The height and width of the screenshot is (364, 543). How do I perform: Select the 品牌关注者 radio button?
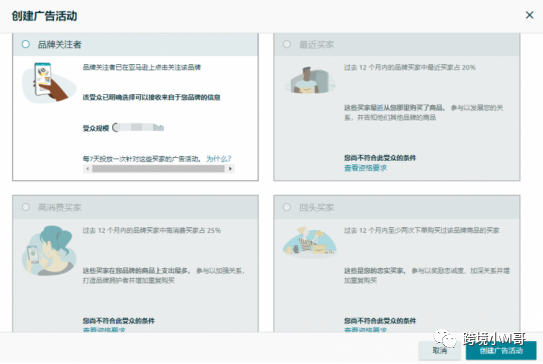point(26,44)
